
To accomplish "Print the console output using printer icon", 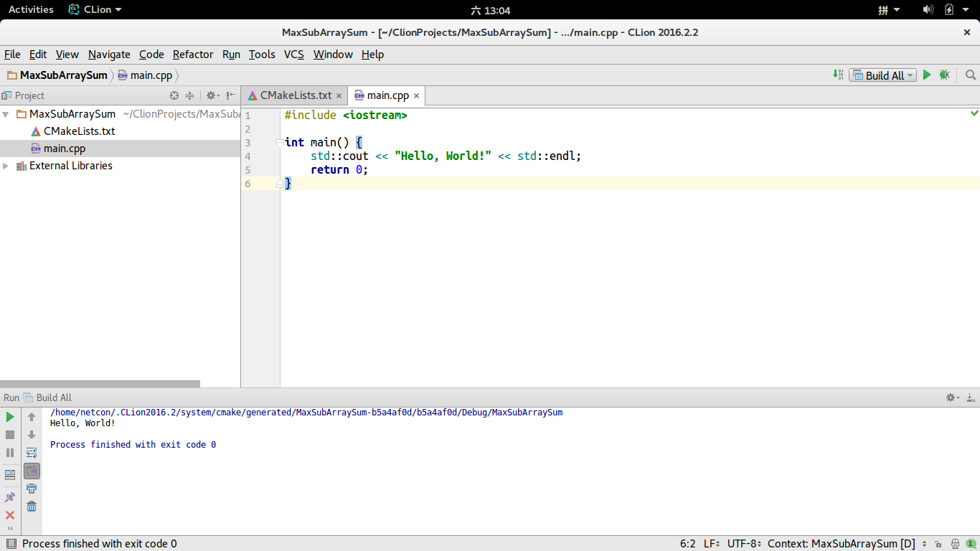I will 32,489.
